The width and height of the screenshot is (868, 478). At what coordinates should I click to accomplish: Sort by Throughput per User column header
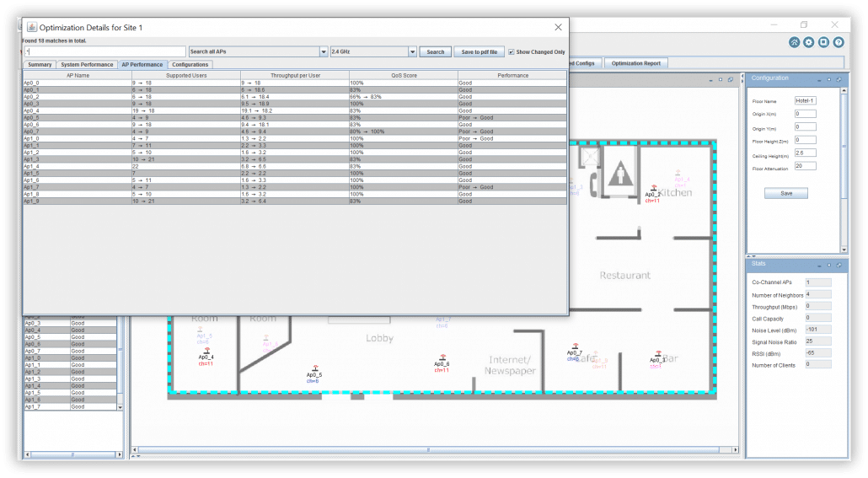pos(295,75)
